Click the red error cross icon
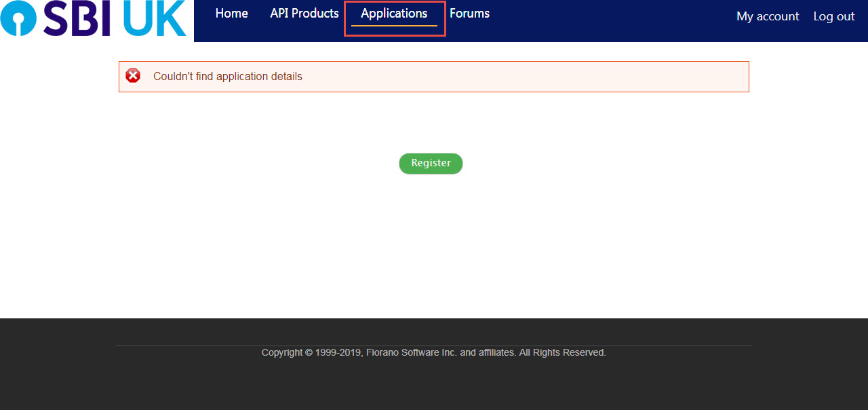Viewport: 868px width, 410px height. (x=133, y=76)
